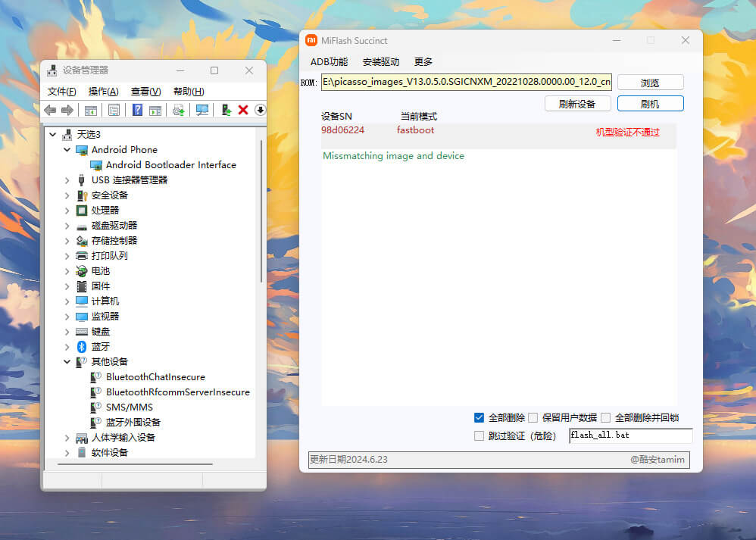This screenshot has height=540, width=756.
Task: Select the BluetoothChatInsecure device
Action: 155,377
